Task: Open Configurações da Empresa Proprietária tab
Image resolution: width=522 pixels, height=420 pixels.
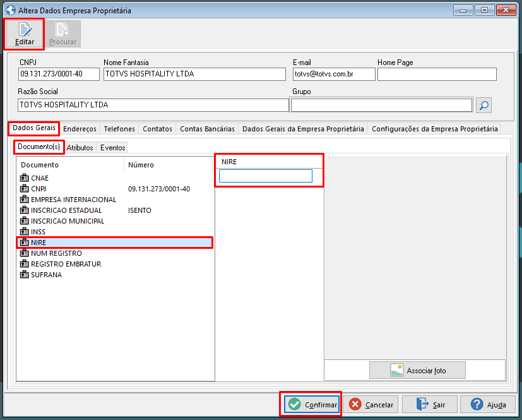Action: pyautogui.click(x=434, y=129)
